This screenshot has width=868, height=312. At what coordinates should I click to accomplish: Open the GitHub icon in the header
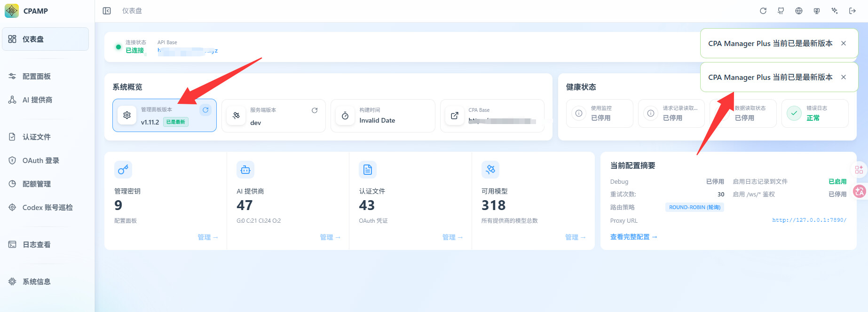(781, 11)
